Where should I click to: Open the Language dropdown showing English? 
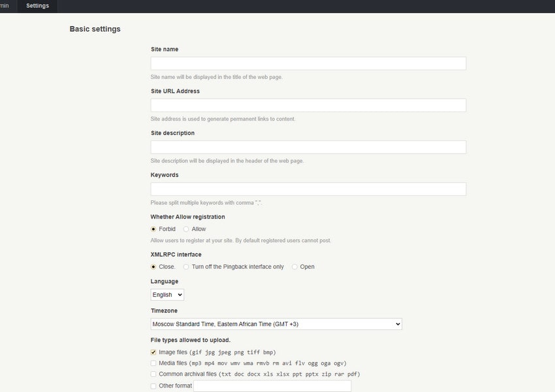[167, 295]
